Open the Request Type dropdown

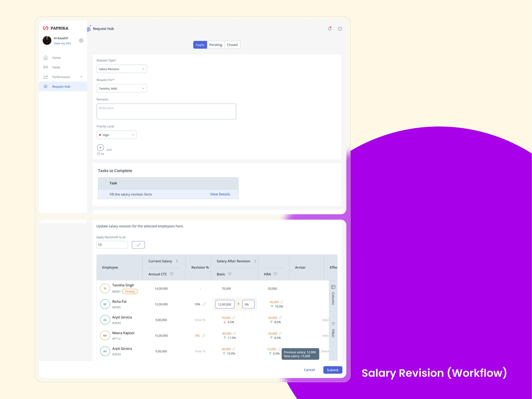[x=121, y=69]
